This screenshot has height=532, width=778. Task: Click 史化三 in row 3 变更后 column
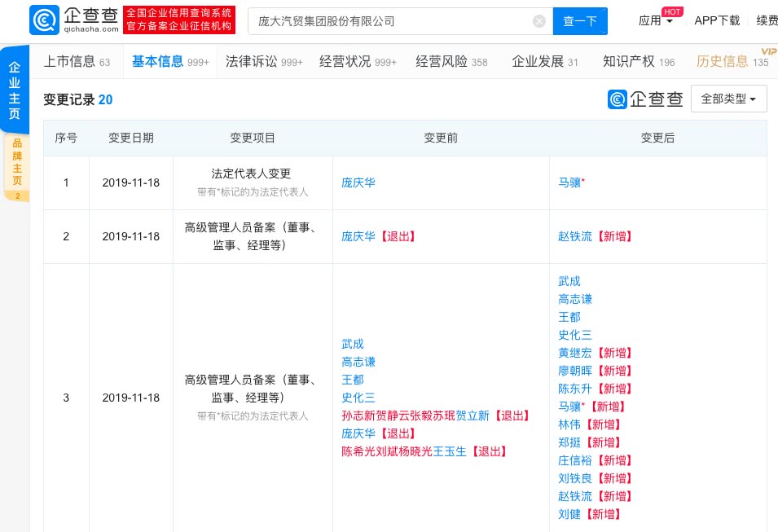click(x=575, y=335)
